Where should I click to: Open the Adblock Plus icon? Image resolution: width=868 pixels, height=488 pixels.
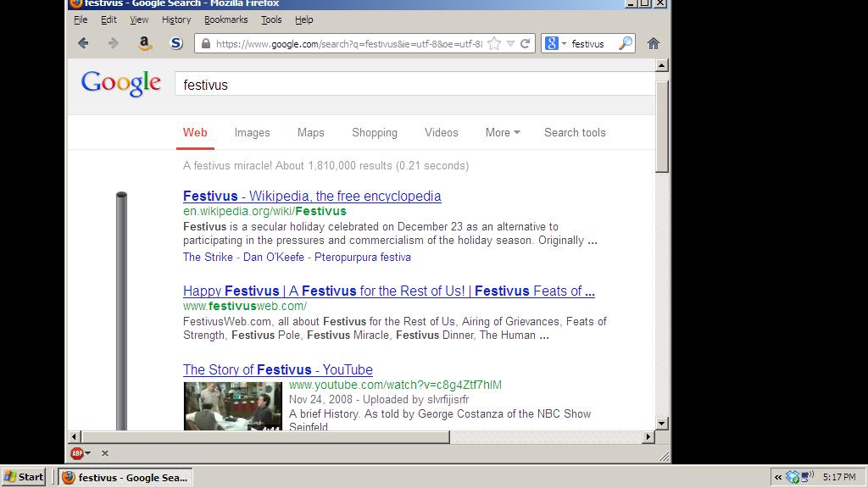[77, 453]
